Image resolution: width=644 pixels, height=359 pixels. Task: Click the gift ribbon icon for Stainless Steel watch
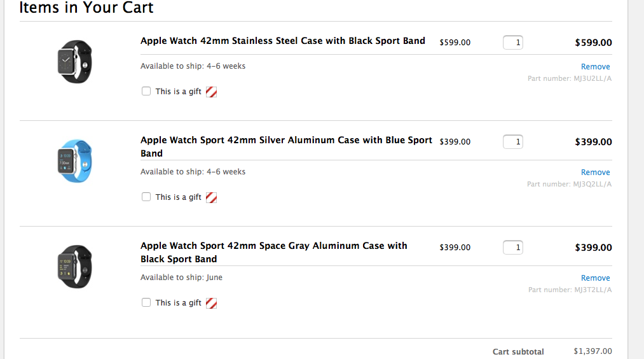click(x=211, y=92)
